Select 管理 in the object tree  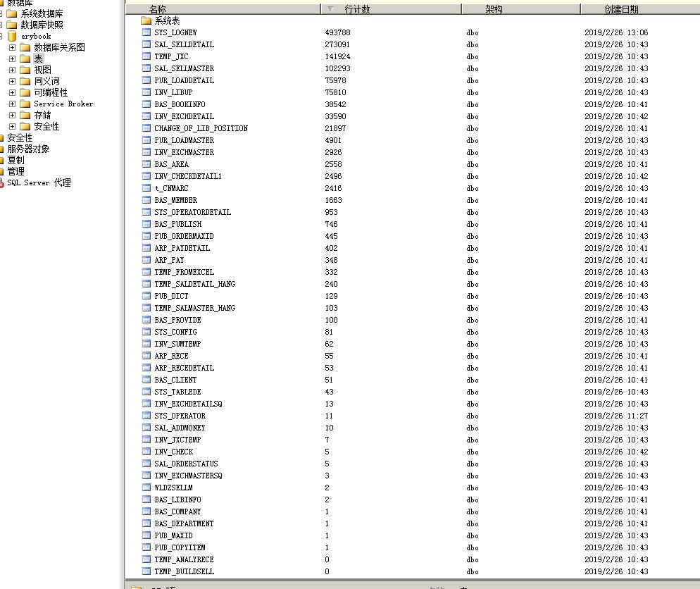click(15, 171)
